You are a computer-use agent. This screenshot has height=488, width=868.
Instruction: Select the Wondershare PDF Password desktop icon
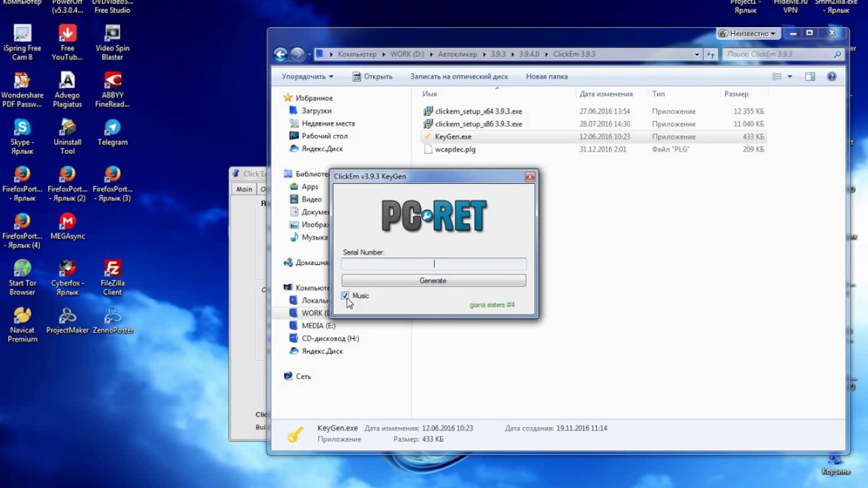point(22,89)
